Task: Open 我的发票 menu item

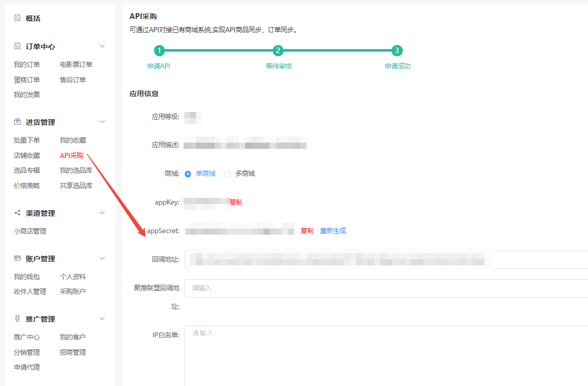Action: click(27, 95)
